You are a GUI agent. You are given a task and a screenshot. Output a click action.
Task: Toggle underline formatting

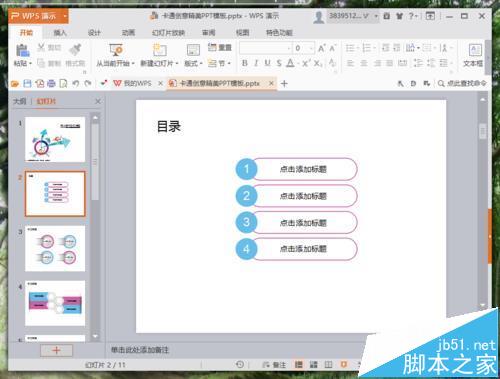(267, 63)
